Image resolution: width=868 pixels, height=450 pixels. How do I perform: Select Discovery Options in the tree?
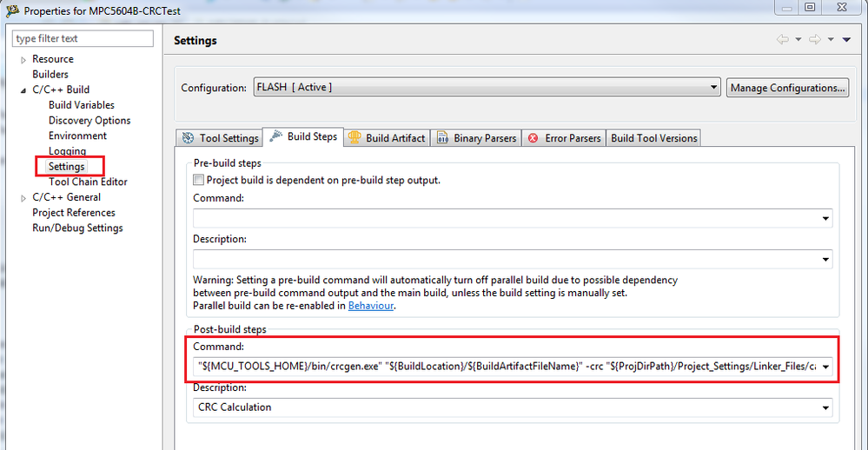[x=89, y=120]
